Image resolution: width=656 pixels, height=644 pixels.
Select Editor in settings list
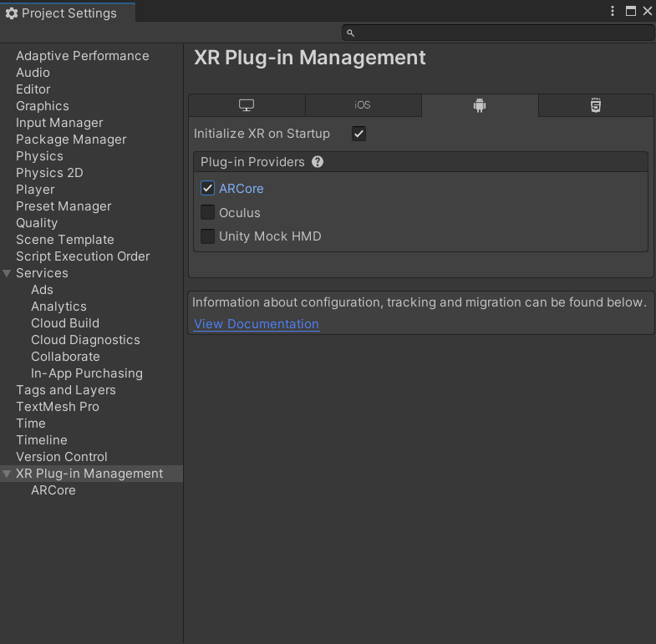pos(33,89)
